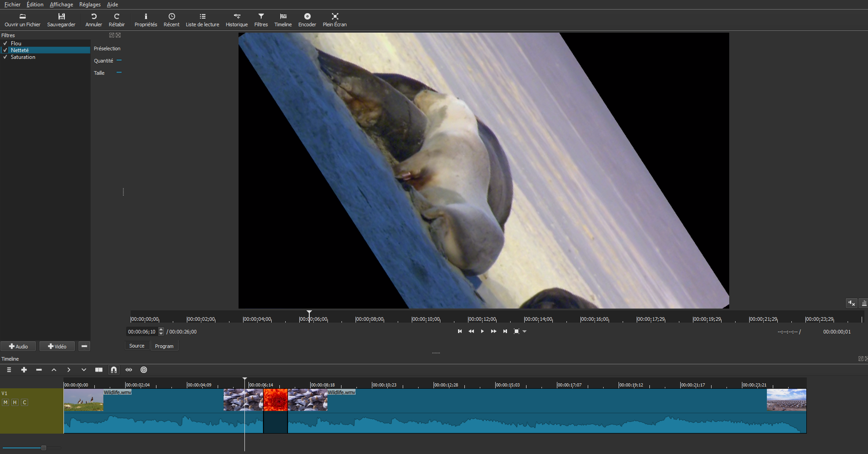Switch to the Program tab
The image size is (868, 454).
pyautogui.click(x=164, y=346)
